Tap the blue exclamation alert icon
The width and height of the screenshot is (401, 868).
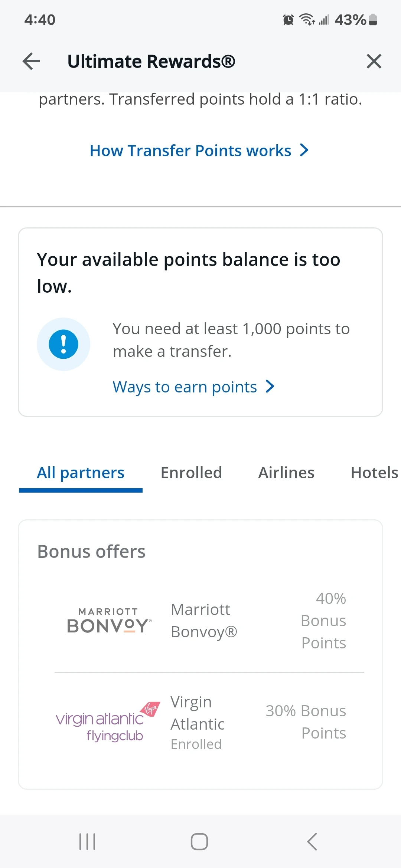tap(63, 344)
